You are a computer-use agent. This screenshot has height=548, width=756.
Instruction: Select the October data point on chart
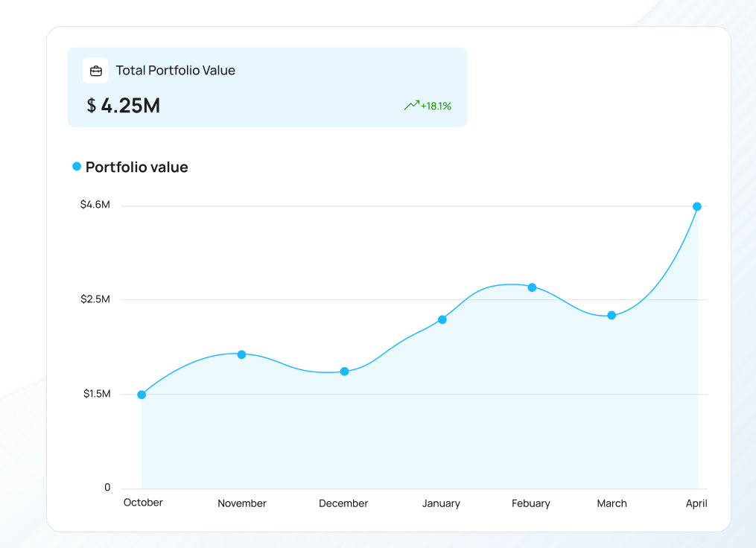(142, 395)
